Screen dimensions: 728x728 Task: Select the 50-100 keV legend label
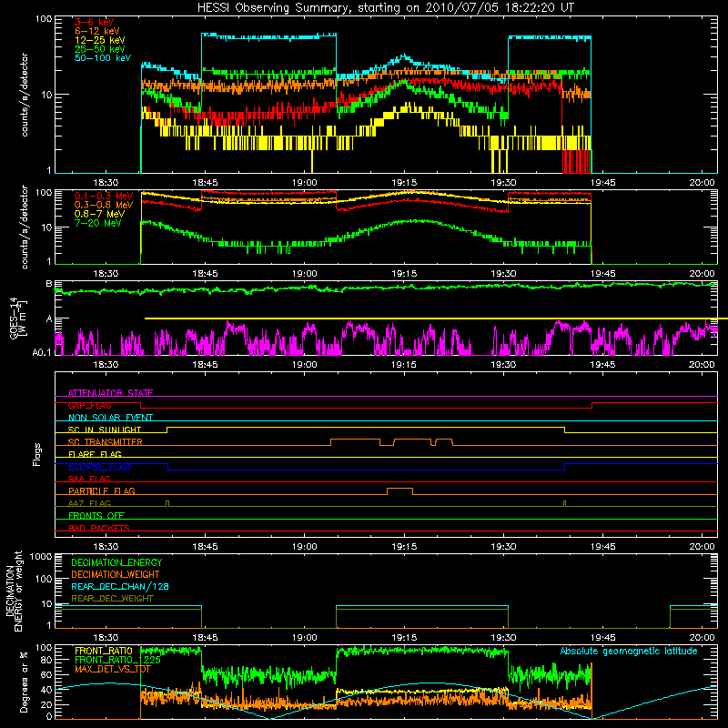click(x=103, y=58)
